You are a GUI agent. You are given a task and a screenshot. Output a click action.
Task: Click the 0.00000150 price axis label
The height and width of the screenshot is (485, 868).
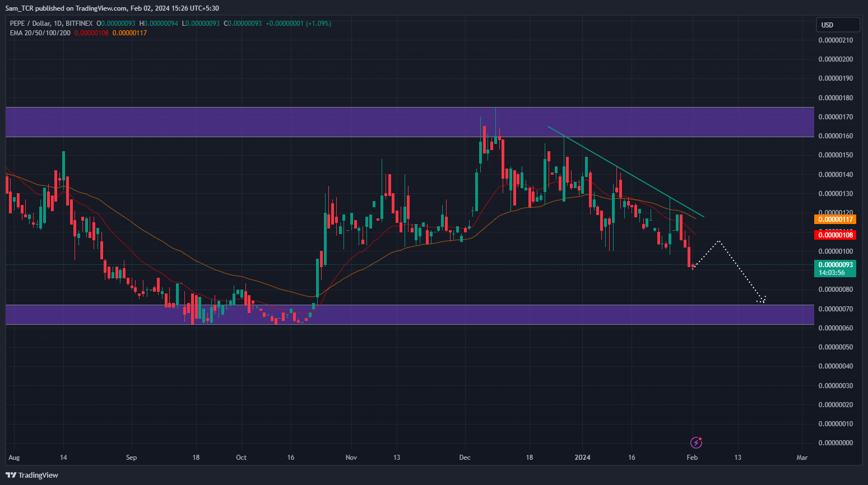click(x=835, y=155)
